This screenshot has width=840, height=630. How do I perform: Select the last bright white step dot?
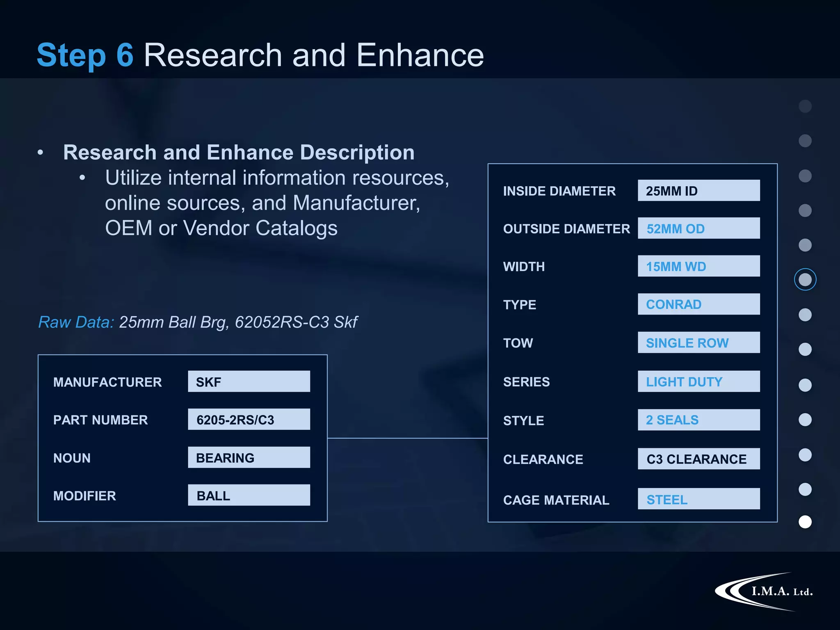point(805,522)
